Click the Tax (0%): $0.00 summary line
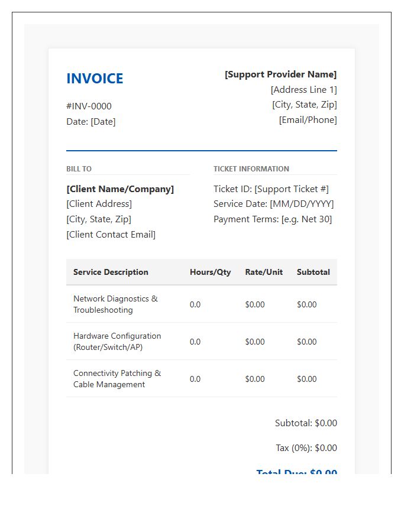 (x=306, y=448)
